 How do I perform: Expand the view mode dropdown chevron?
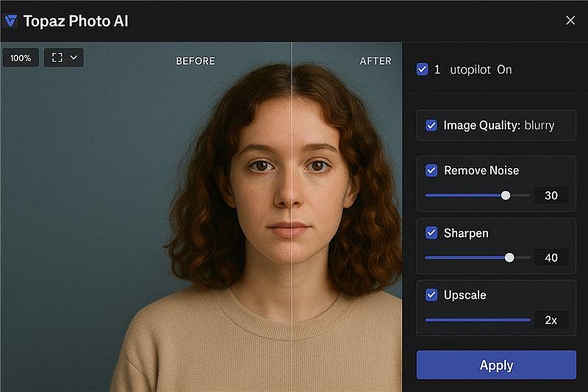73,57
